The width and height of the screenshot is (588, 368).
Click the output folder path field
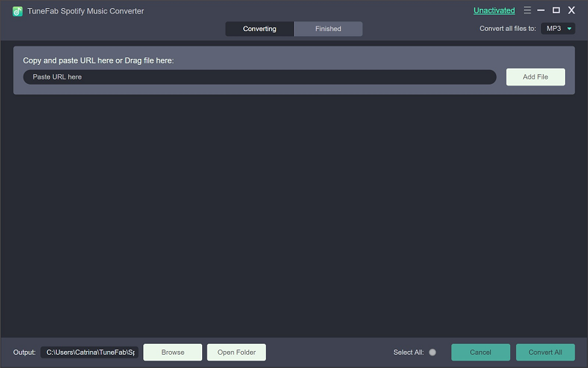click(x=89, y=353)
